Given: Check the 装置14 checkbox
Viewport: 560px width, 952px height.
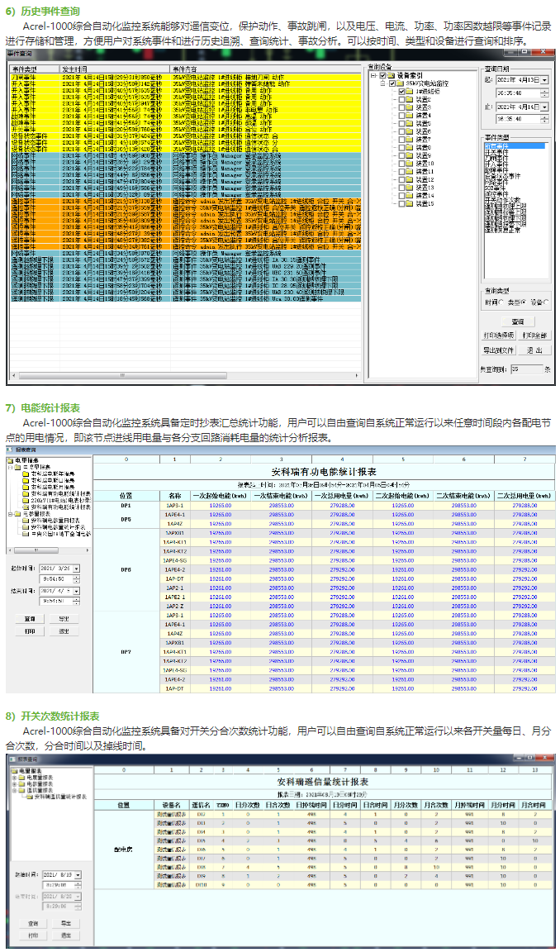Looking at the screenshot, I should point(401,196).
